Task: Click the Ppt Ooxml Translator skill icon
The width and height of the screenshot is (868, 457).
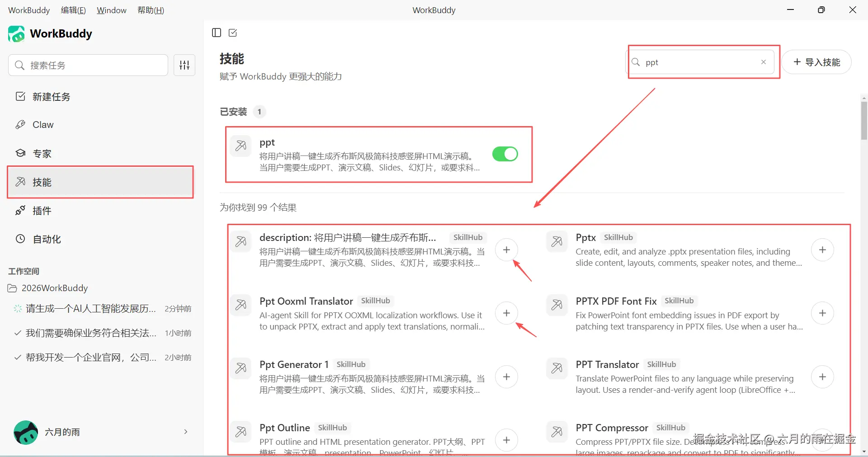Action: (x=241, y=305)
